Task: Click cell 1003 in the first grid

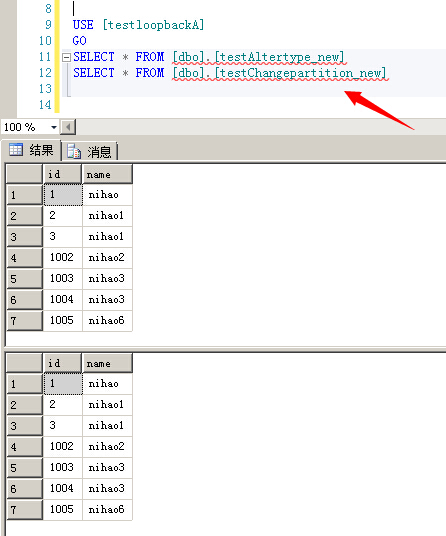Action: (63, 279)
